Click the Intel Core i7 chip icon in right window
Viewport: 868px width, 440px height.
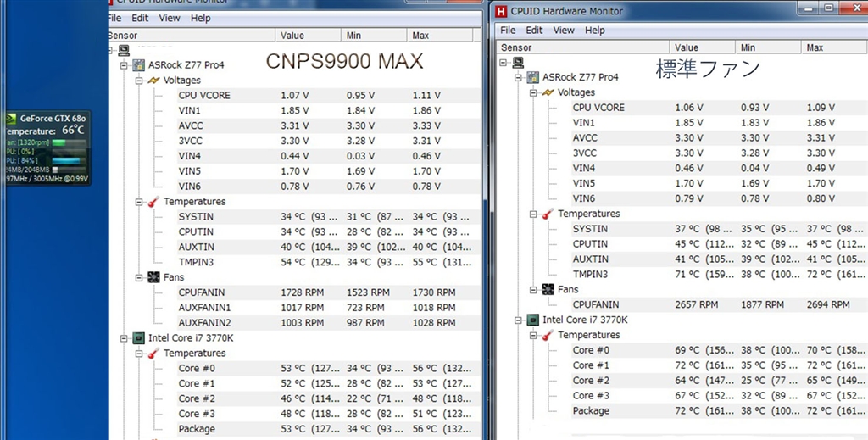[x=532, y=320]
